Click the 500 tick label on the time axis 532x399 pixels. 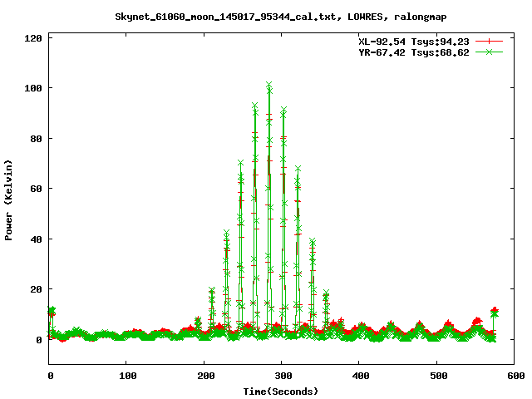[x=436, y=377]
